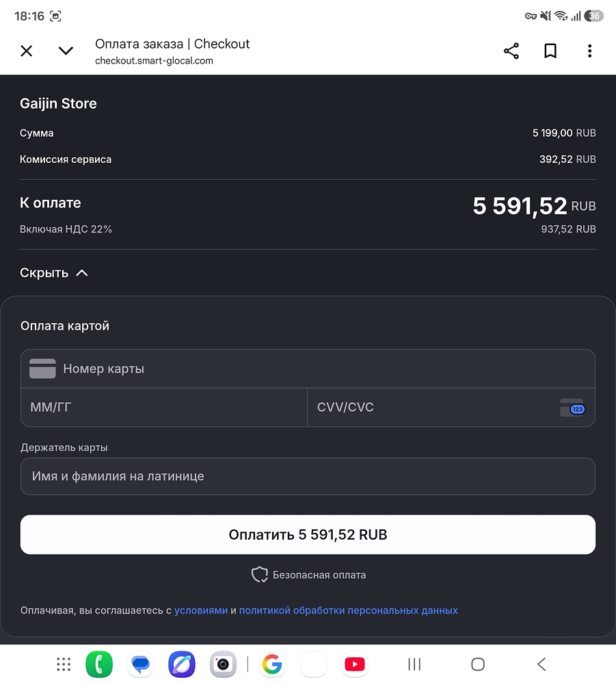Click the Сумма label
This screenshot has height=684, width=616.
pos(37,133)
